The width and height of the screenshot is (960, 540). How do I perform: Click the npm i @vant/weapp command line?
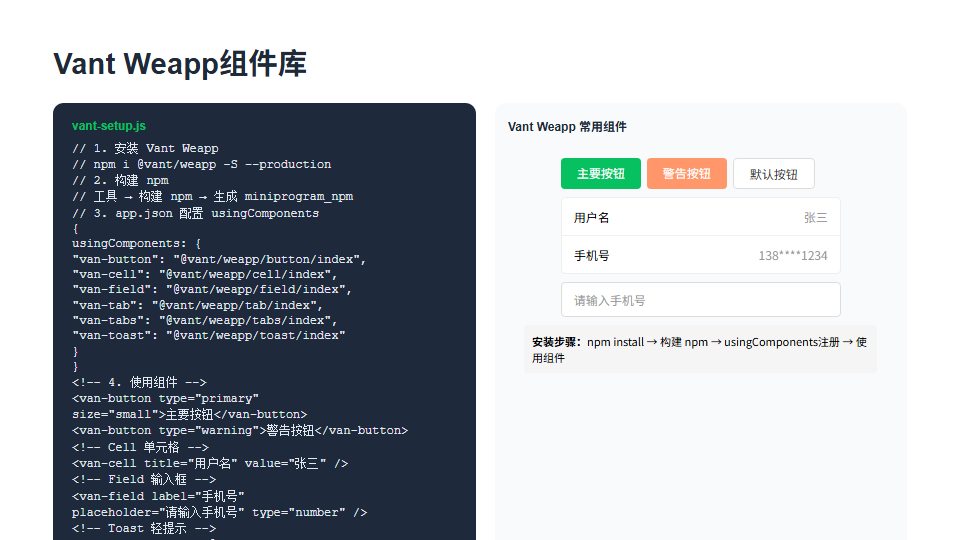pos(201,164)
